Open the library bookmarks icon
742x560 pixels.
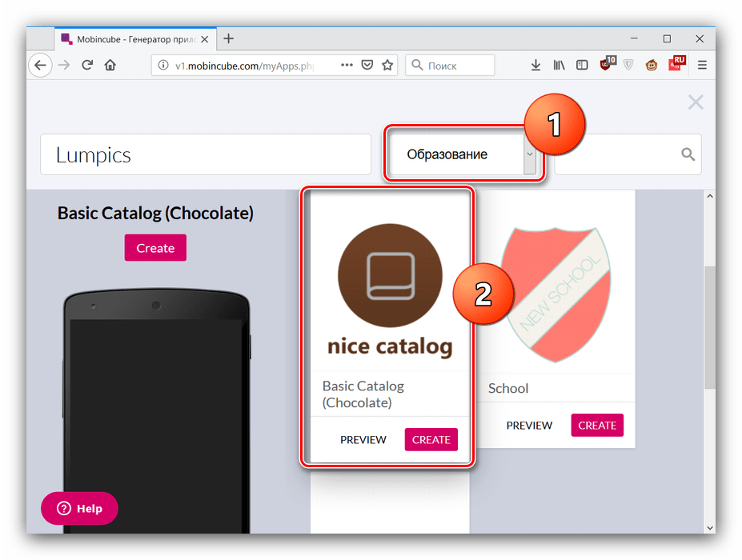pyautogui.click(x=559, y=66)
